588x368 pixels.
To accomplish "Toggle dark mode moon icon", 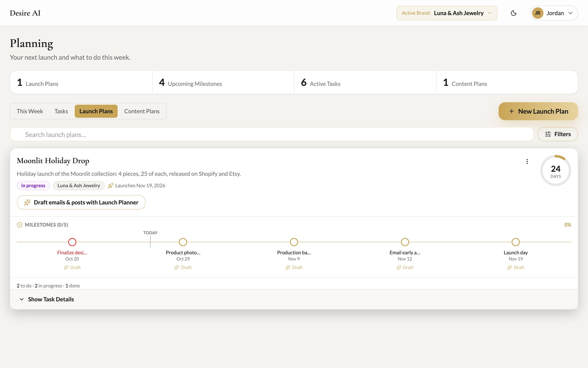I will [x=513, y=13].
